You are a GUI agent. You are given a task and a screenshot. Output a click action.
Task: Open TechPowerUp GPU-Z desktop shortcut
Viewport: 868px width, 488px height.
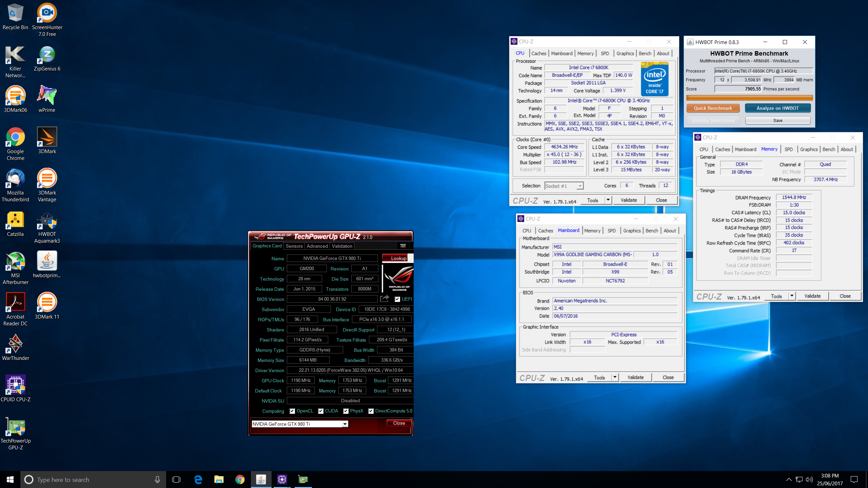[x=15, y=434]
